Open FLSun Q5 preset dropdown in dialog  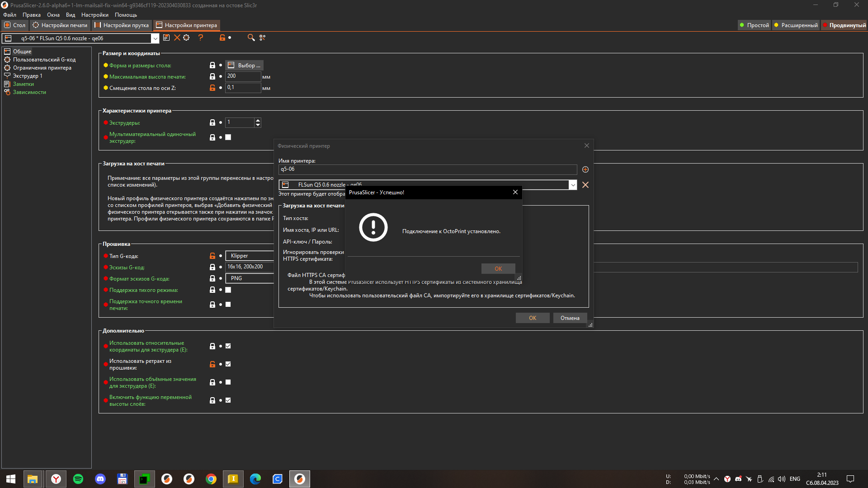tap(573, 185)
